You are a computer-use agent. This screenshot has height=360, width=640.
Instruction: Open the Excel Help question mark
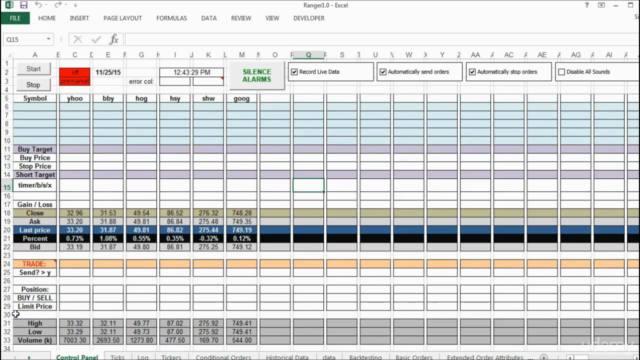[x=587, y=5]
